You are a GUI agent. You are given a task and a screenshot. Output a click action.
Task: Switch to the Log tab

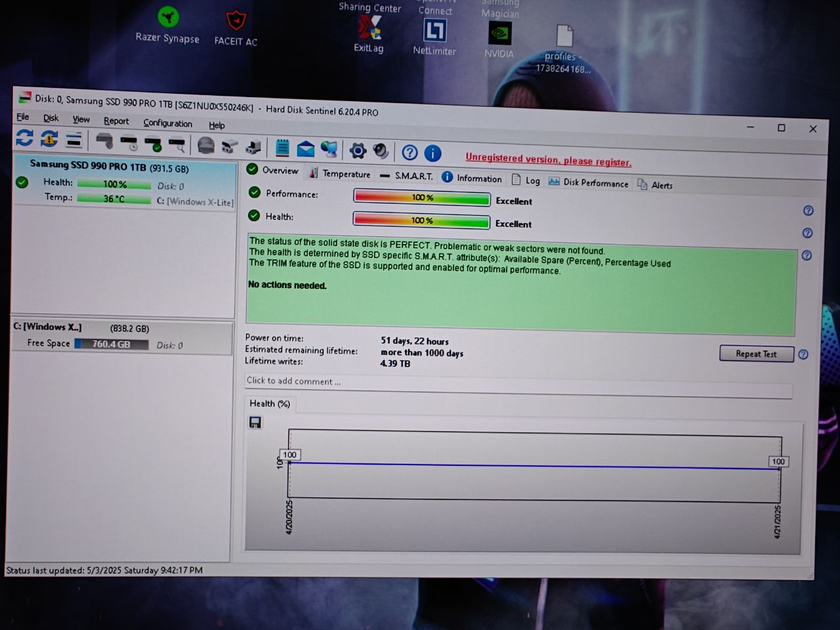(x=526, y=180)
